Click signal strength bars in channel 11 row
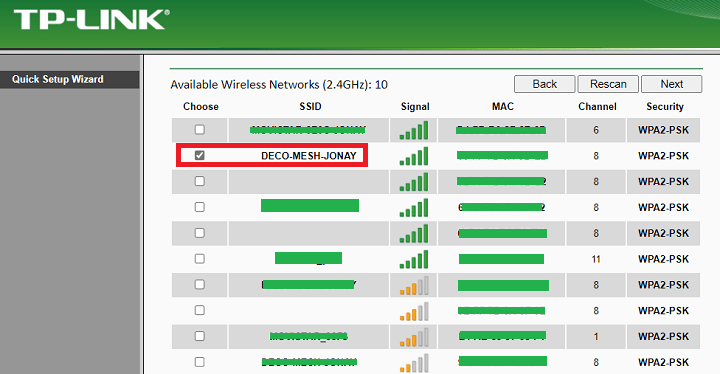The height and width of the screenshot is (374, 720). [x=414, y=259]
